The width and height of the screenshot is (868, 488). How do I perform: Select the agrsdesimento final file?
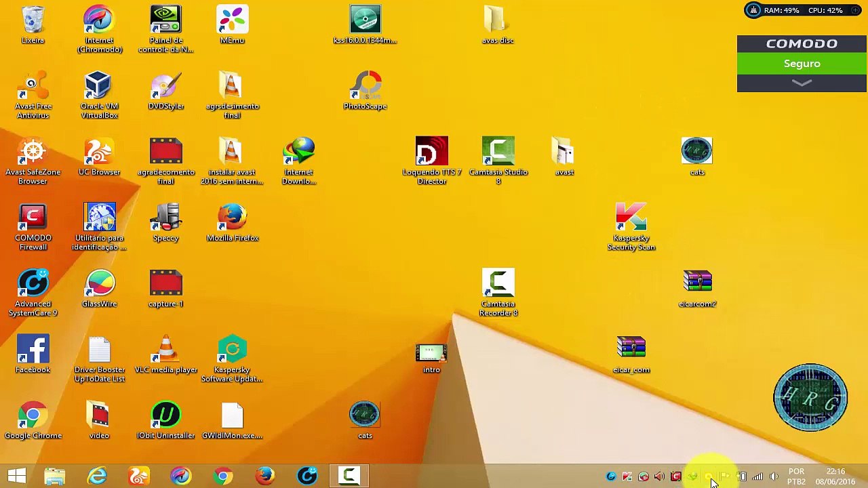coord(232,95)
